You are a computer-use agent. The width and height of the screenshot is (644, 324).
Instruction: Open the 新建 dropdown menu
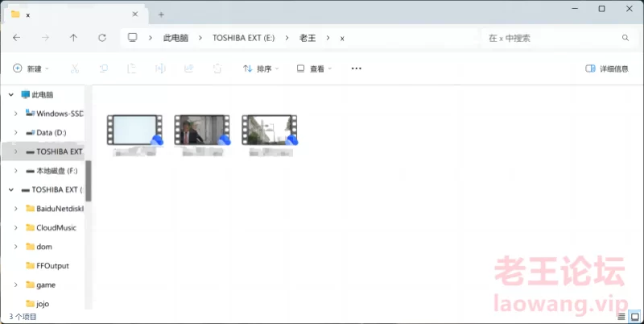31,69
